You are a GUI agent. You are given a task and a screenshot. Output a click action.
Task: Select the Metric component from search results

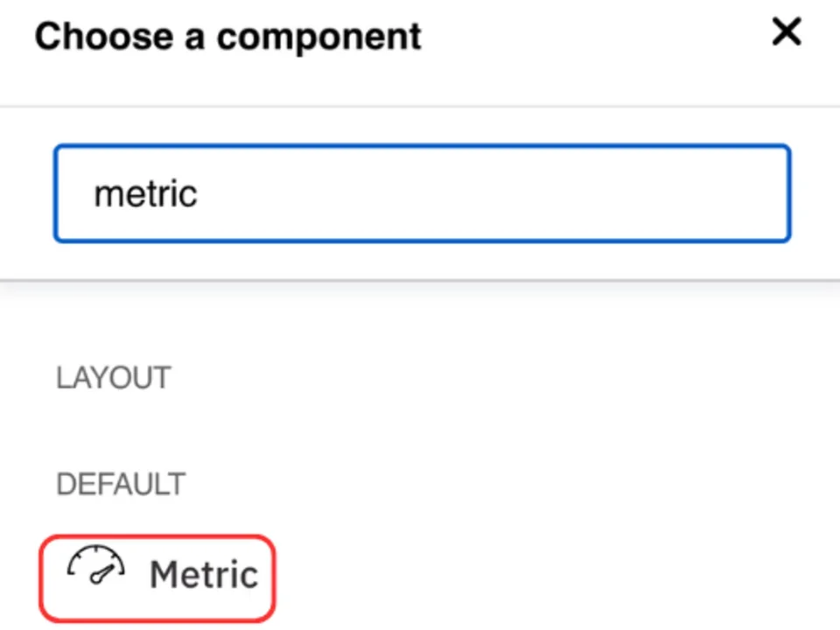click(x=157, y=575)
